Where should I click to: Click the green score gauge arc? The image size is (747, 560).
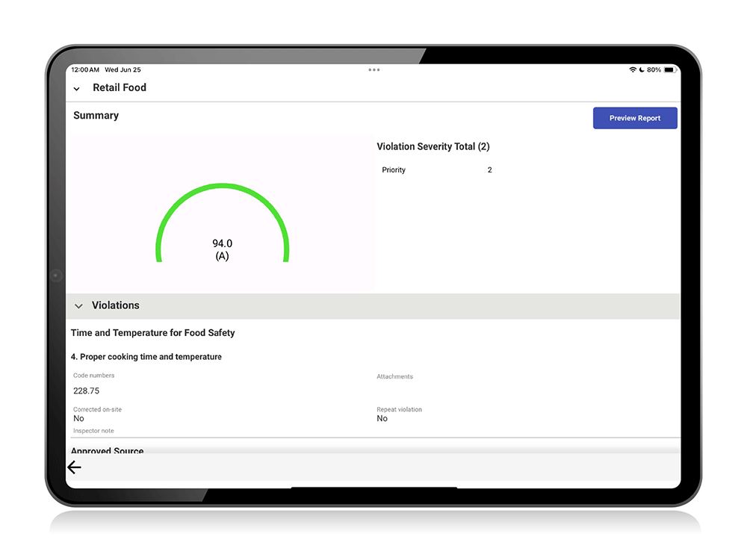(x=222, y=188)
